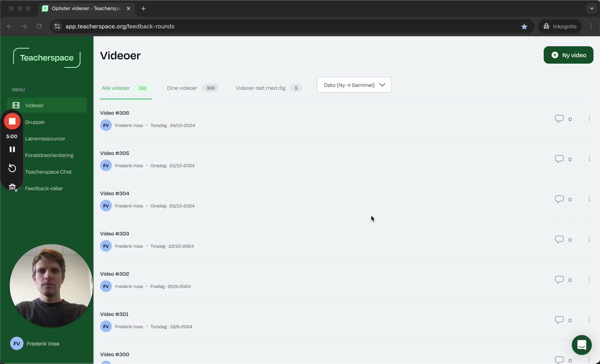Open Video #301 title
The image size is (600, 364).
point(114,314)
